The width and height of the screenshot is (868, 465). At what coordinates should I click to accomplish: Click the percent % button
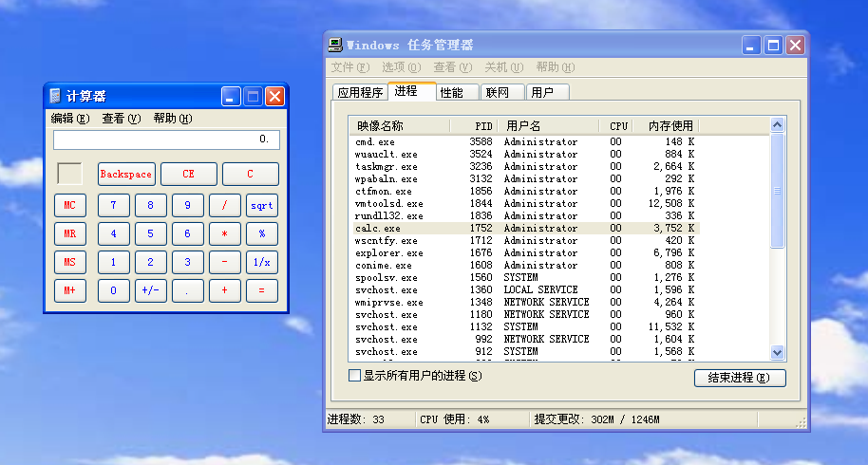pyautogui.click(x=262, y=233)
